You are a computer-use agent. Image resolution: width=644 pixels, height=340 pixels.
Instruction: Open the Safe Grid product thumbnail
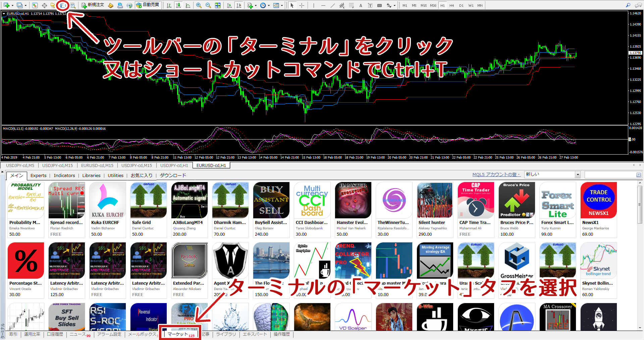[x=149, y=200]
